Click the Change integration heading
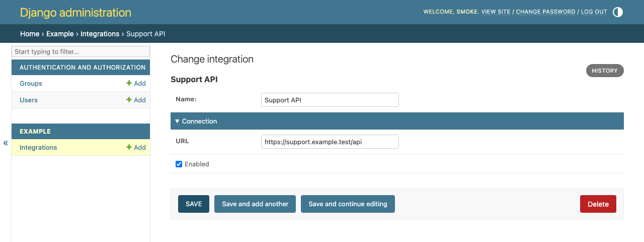The width and height of the screenshot is (644, 242). point(212,59)
